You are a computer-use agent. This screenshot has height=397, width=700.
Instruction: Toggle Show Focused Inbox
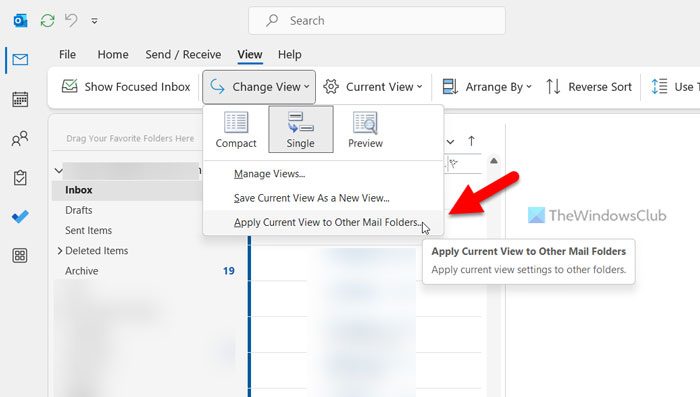126,87
